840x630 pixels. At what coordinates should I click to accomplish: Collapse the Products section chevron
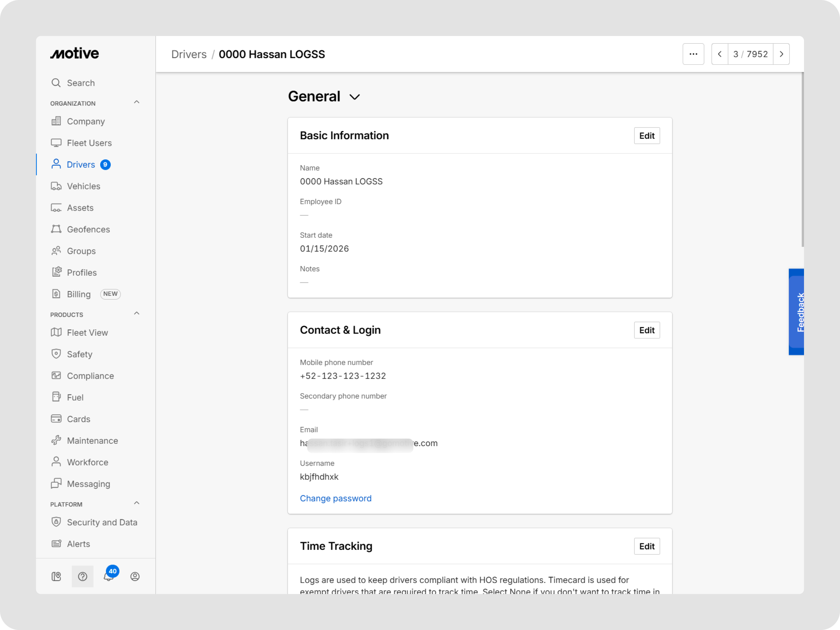pyautogui.click(x=137, y=313)
